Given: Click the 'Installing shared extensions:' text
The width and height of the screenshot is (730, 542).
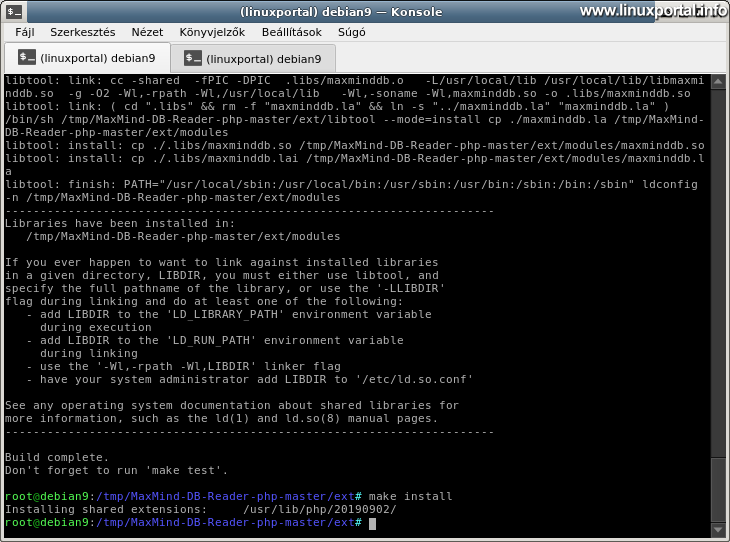Looking at the screenshot, I should 106,509.
